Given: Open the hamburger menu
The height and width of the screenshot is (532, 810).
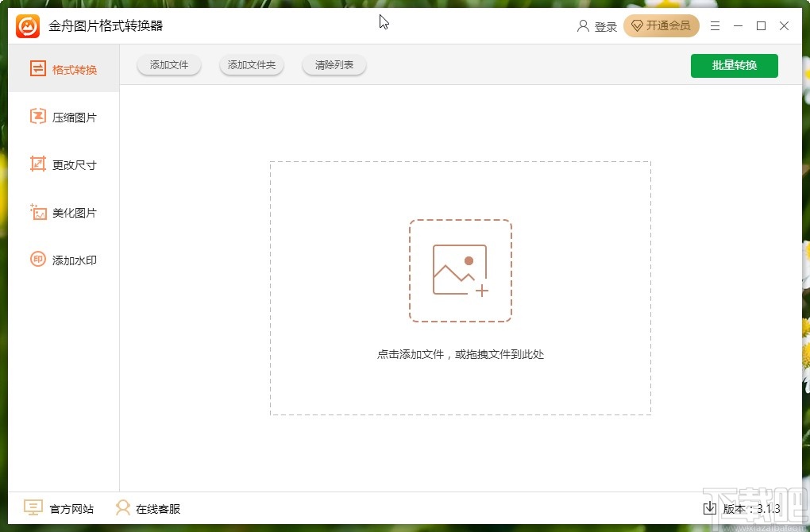Looking at the screenshot, I should [714, 25].
